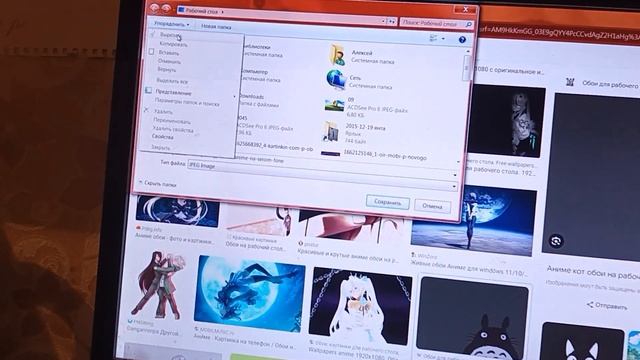The image size is (640, 360).
Task: Click the change view icon
Action: [433, 38]
